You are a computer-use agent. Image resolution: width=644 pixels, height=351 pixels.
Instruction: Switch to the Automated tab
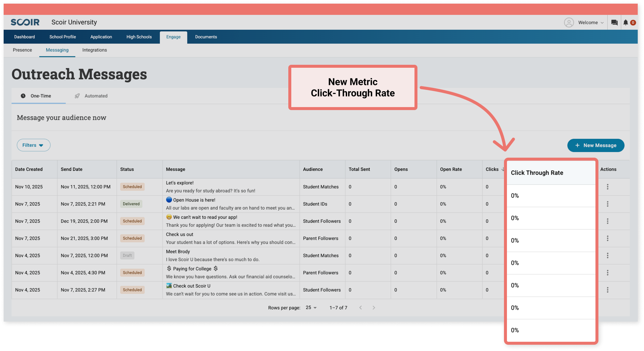pos(96,96)
